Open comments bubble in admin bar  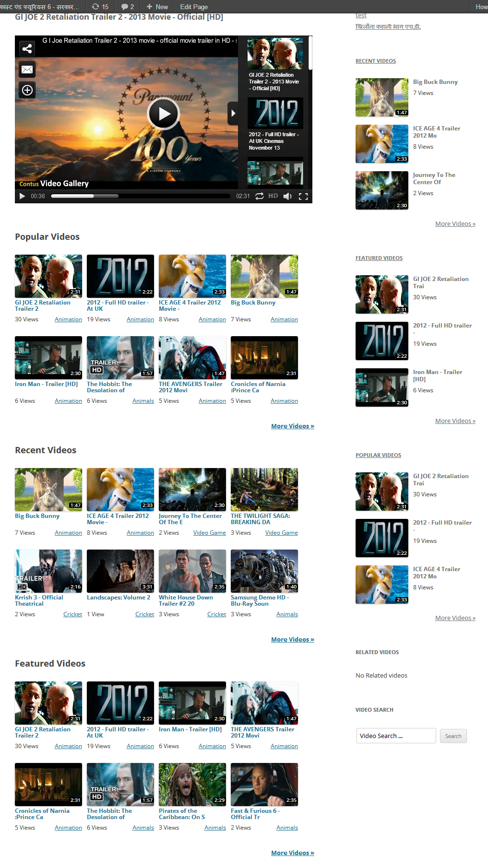[x=128, y=7]
